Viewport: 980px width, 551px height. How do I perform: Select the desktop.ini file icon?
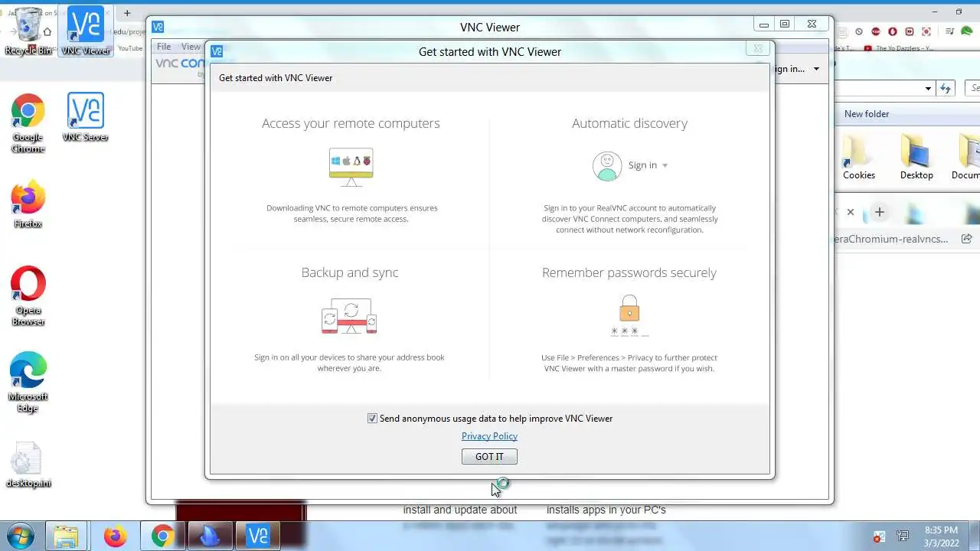coord(28,465)
